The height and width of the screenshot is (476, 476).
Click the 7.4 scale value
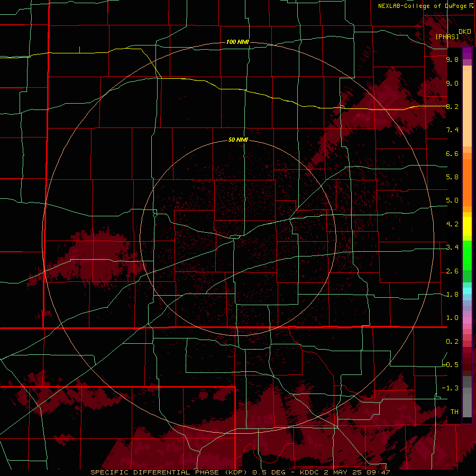[x=452, y=130]
